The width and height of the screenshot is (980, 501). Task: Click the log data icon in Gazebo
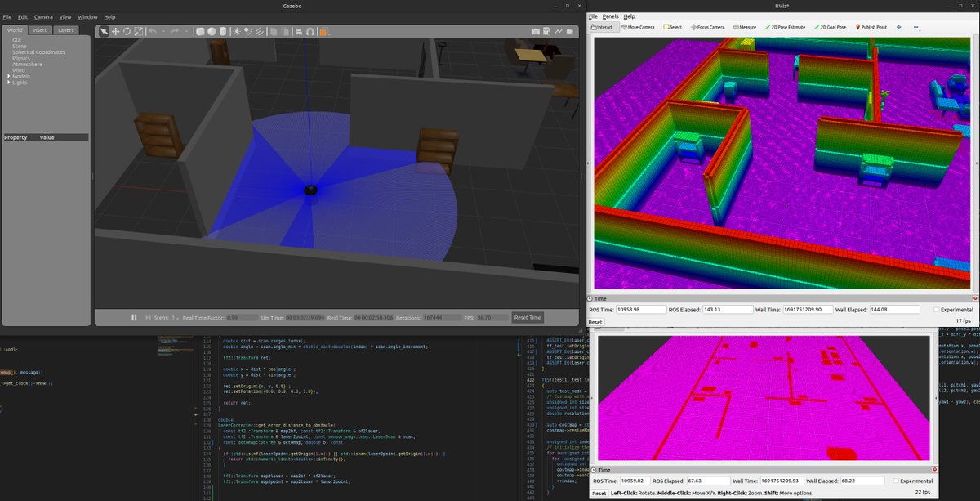tap(547, 31)
